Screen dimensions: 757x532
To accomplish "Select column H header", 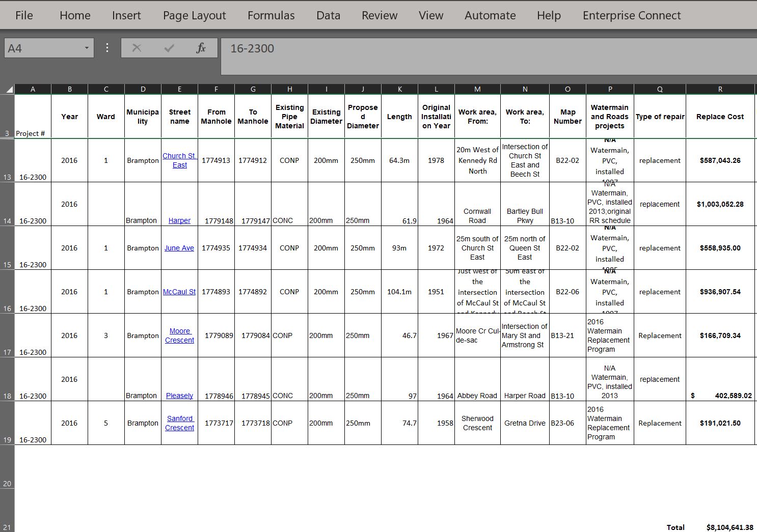I will tap(289, 89).
